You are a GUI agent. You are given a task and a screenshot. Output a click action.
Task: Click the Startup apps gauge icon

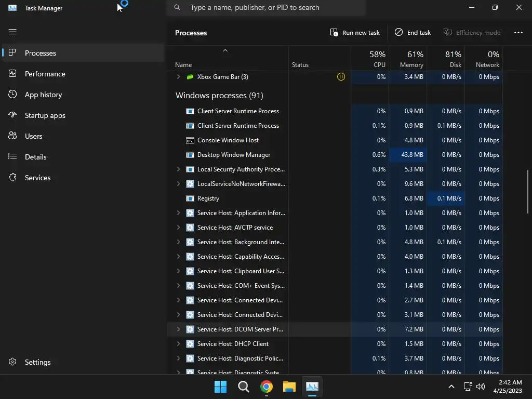[12, 115]
